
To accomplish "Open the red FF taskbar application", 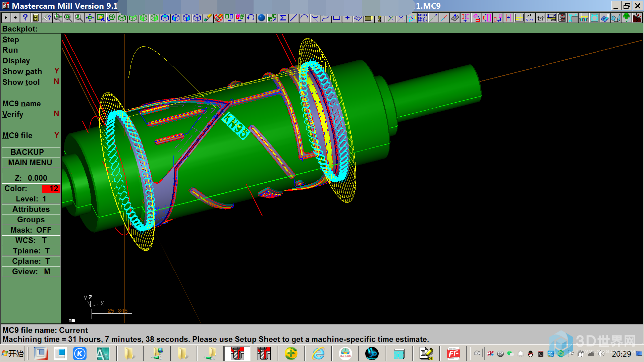I will 453,354.
